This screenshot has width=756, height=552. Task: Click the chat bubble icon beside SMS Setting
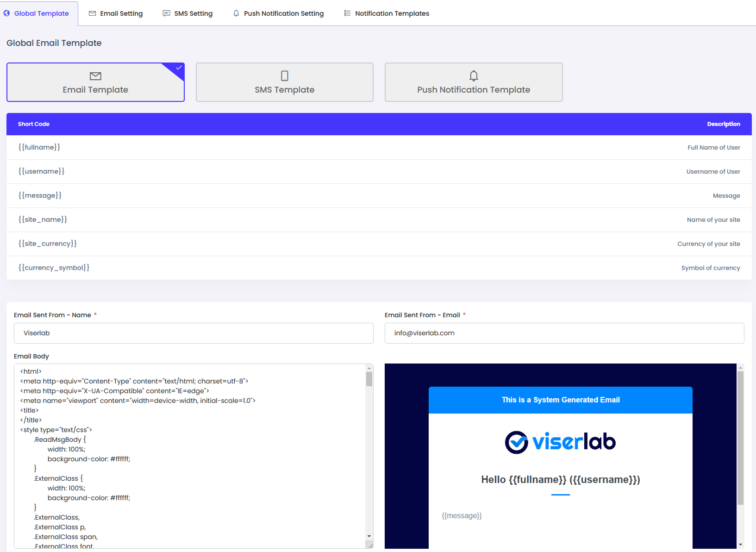166,13
